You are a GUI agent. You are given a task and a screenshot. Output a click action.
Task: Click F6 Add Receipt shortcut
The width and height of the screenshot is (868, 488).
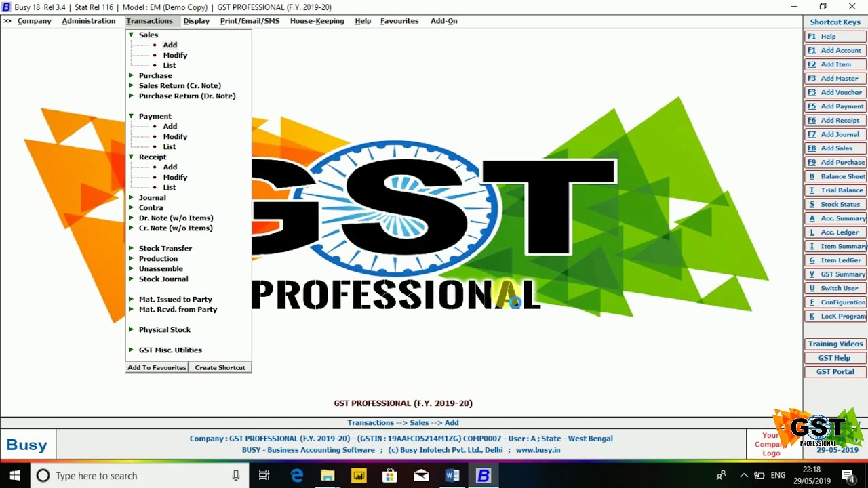click(x=835, y=121)
